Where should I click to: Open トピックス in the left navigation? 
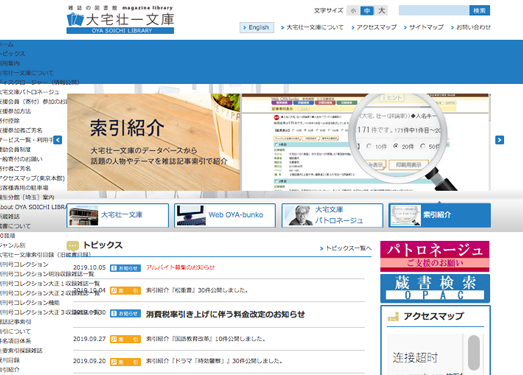point(12,54)
